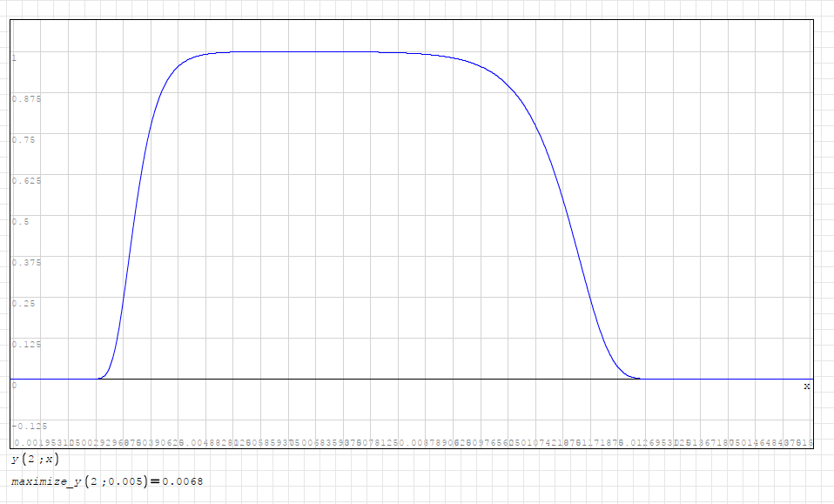This screenshot has width=834, height=504.
Task: Click the y(2;x) plot expression
Action: tap(35, 459)
